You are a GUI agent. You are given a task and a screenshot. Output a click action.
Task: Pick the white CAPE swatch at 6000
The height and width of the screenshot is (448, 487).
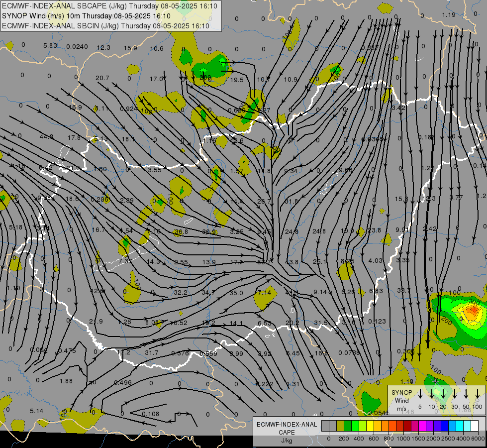pos(474,426)
